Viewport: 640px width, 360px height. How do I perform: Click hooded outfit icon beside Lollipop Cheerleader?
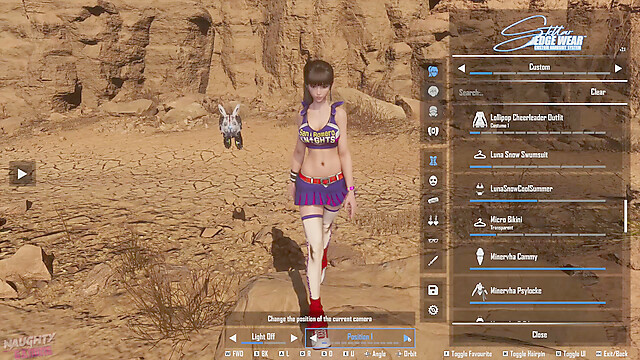479,120
